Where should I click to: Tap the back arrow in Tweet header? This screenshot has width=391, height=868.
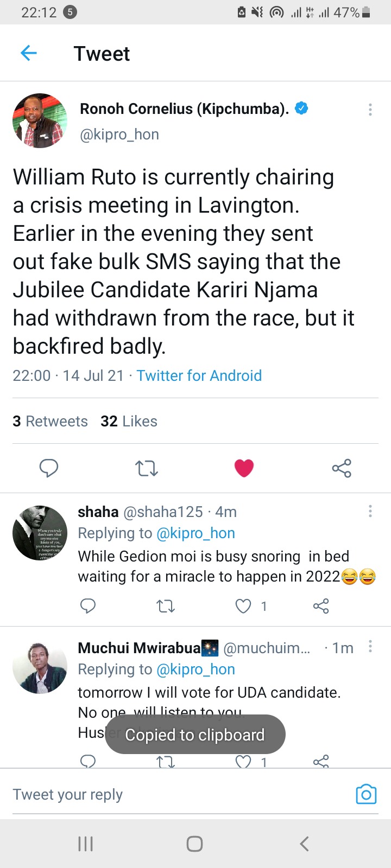click(x=28, y=53)
